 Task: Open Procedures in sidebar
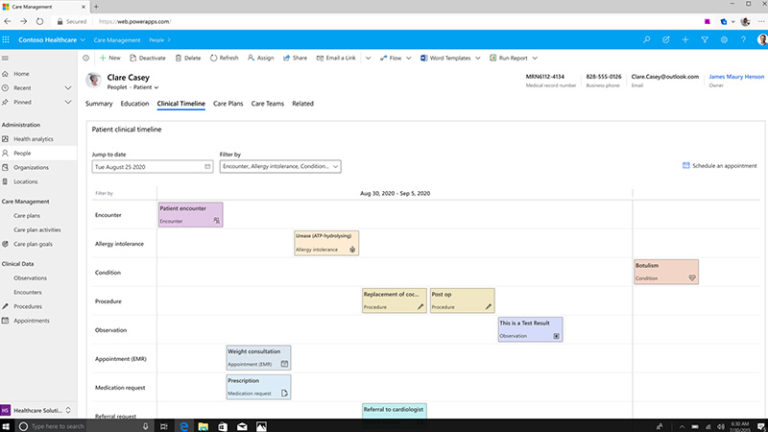tap(27, 306)
